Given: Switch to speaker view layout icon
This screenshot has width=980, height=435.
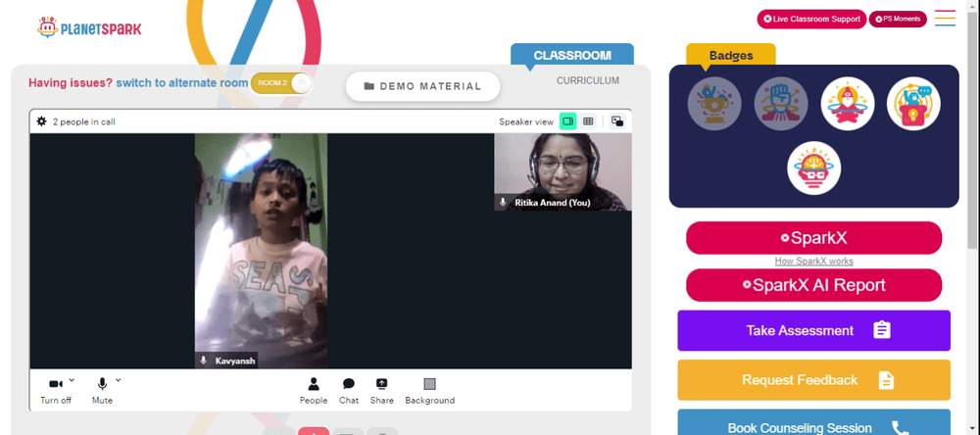Looking at the screenshot, I should [567, 121].
